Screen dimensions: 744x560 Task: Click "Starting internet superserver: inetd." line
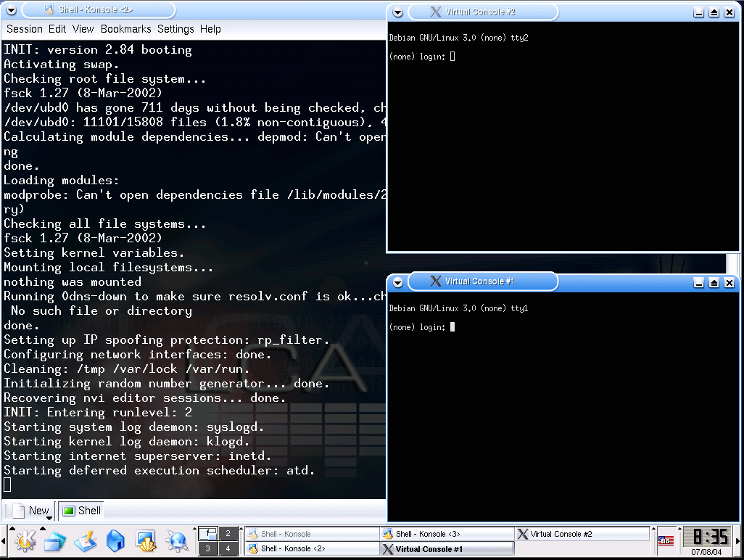(x=138, y=456)
